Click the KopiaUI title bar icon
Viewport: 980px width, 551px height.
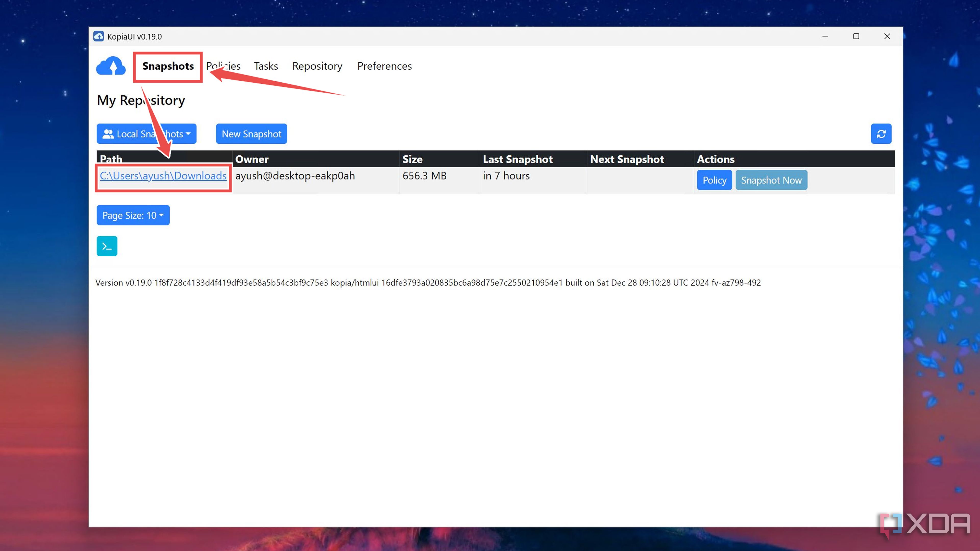tap(99, 36)
